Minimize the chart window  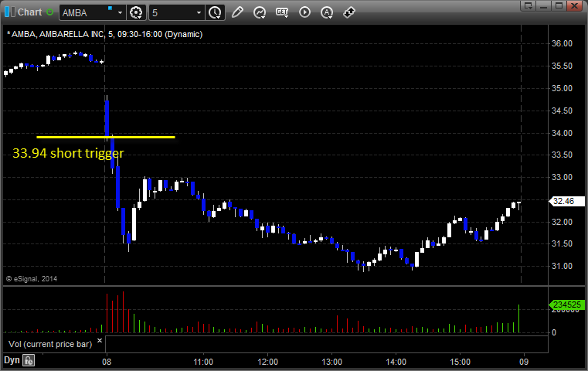(x=543, y=5)
